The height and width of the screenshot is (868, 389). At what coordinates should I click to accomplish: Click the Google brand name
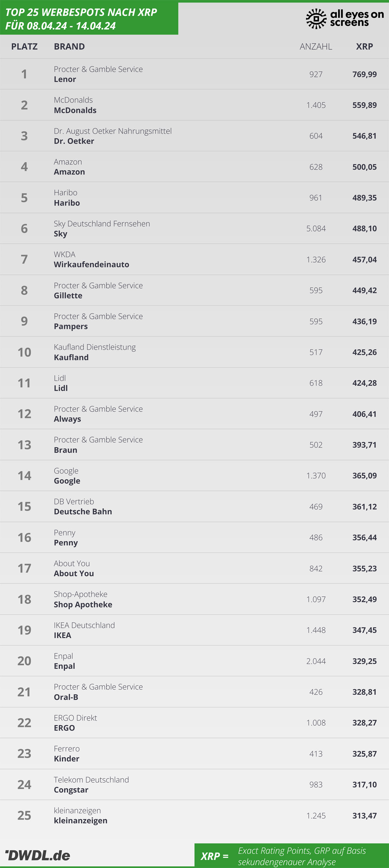point(67,481)
